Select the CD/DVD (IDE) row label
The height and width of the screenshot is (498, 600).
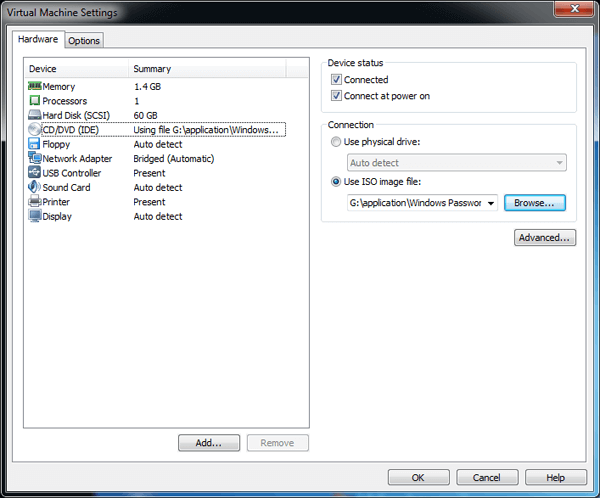(70, 130)
